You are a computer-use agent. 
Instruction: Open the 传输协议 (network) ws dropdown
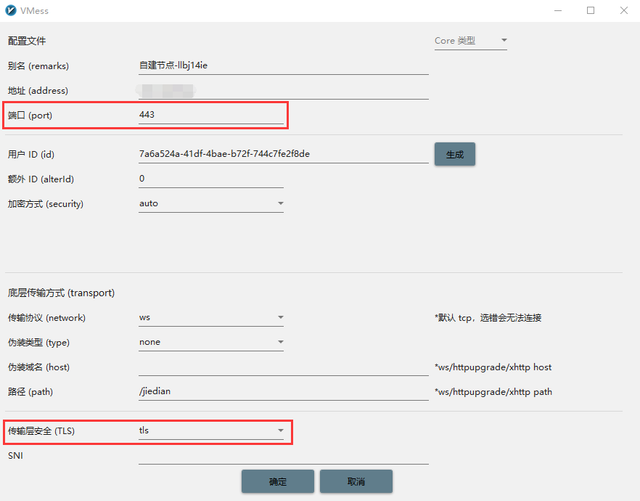(211, 317)
